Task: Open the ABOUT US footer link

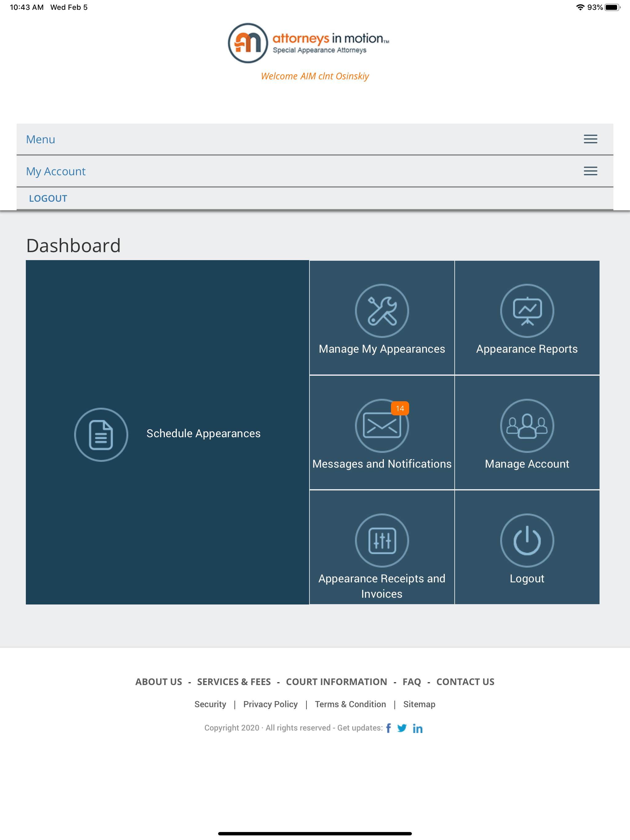Action: tap(159, 682)
